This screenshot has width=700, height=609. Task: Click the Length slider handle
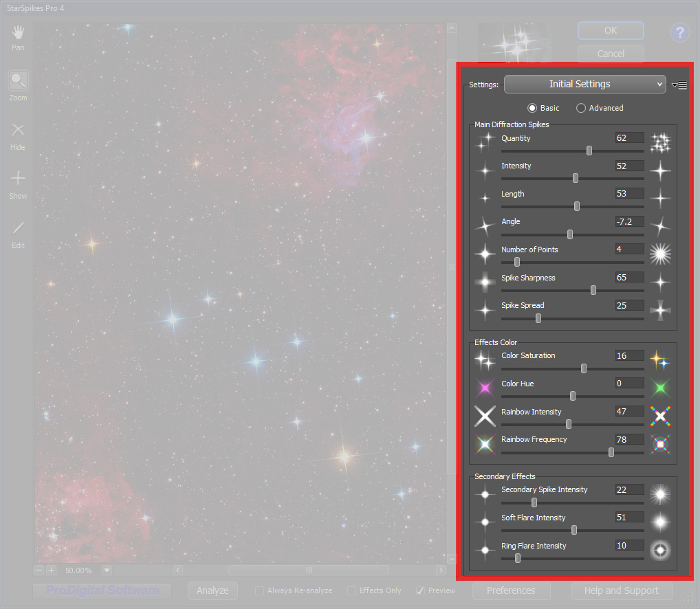point(577,206)
